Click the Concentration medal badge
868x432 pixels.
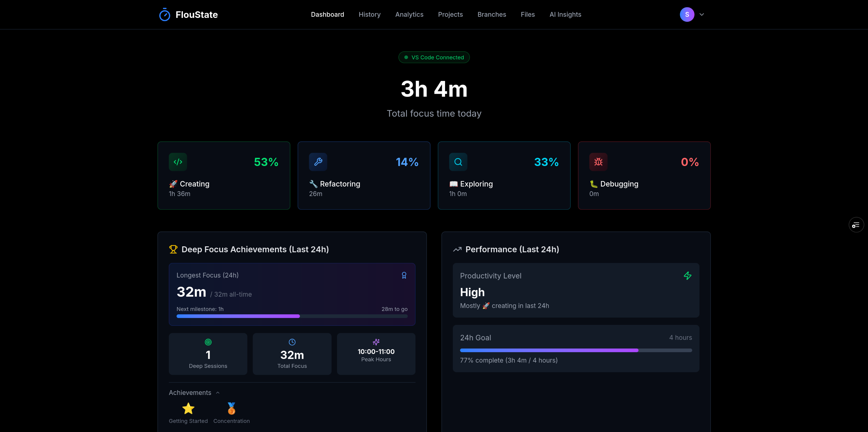(x=231, y=409)
